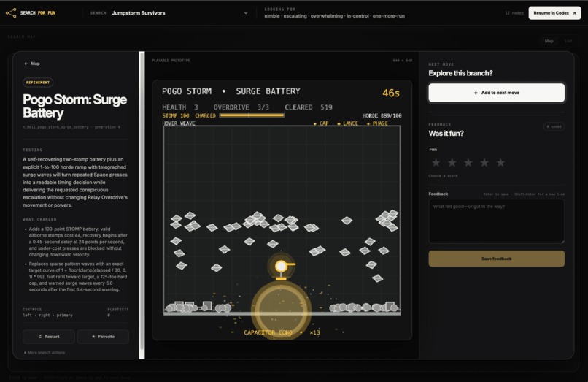The height and width of the screenshot is (382, 588).
Task: Click the back arrow icon beside Map
Action: click(26, 64)
